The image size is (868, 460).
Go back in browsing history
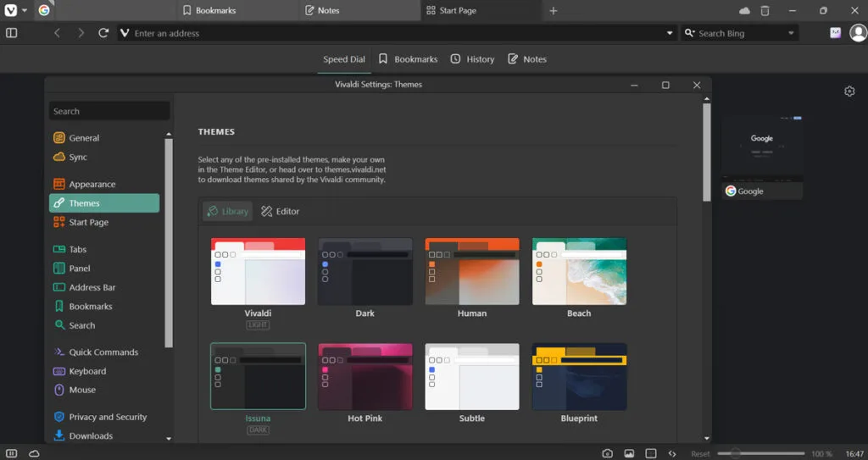57,33
